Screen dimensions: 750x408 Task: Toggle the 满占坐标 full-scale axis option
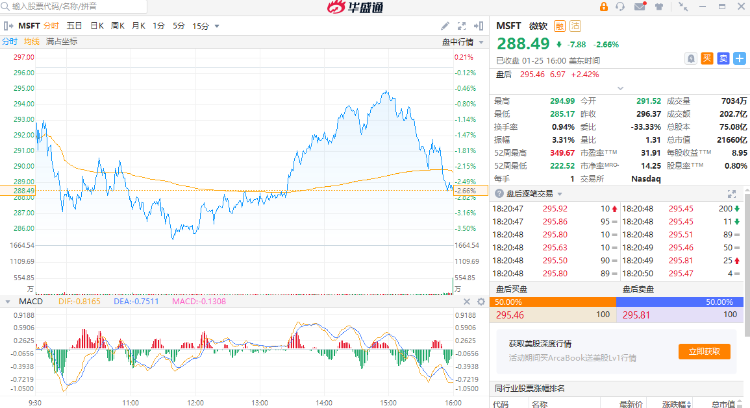point(61,42)
